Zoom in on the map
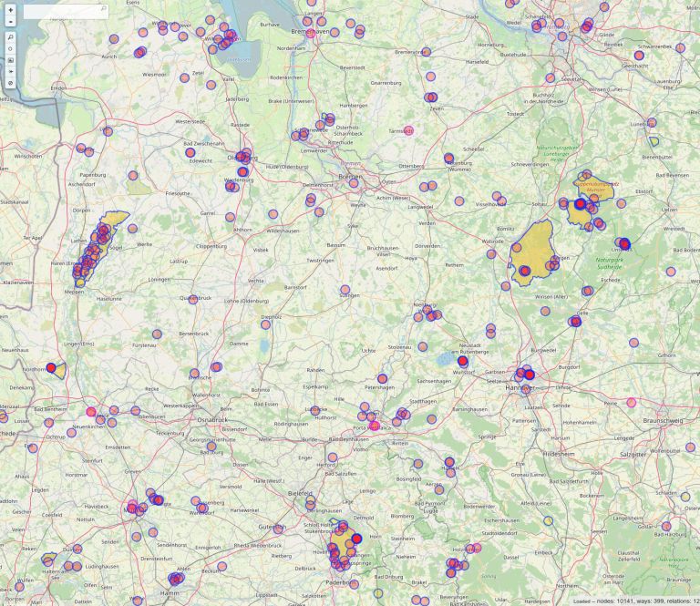 tap(9, 8)
